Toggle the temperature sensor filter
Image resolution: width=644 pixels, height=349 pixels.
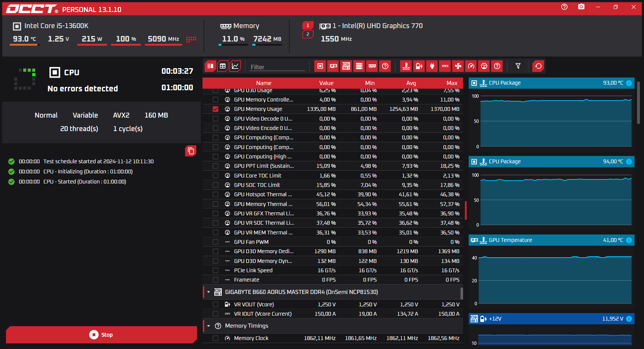[x=406, y=66]
